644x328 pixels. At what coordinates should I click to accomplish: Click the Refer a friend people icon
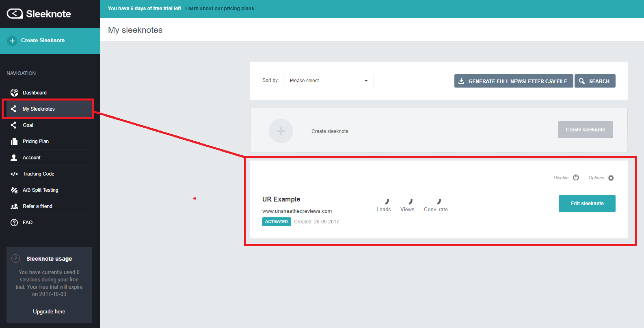pyautogui.click(x=14, y=206)
